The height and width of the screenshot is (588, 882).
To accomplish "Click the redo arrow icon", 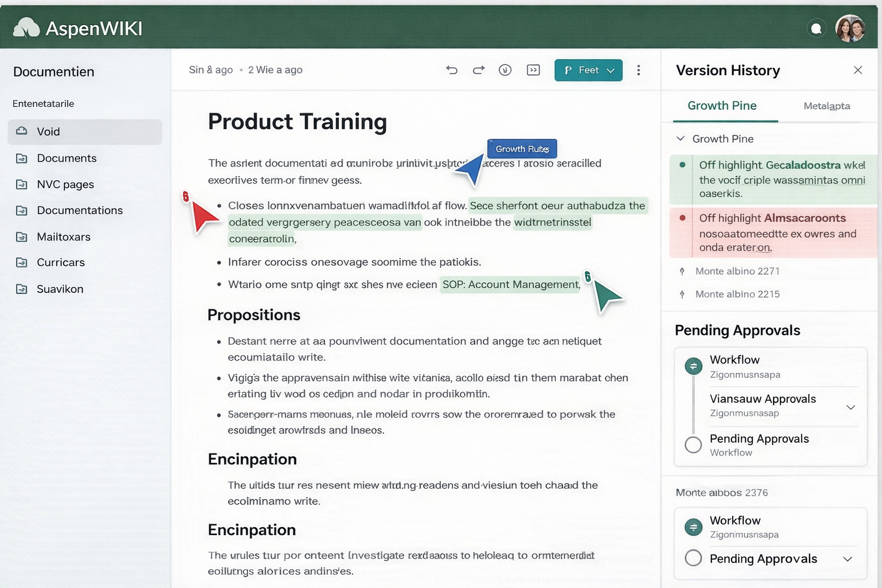I will pyautogui.click(x=478, y=70).
